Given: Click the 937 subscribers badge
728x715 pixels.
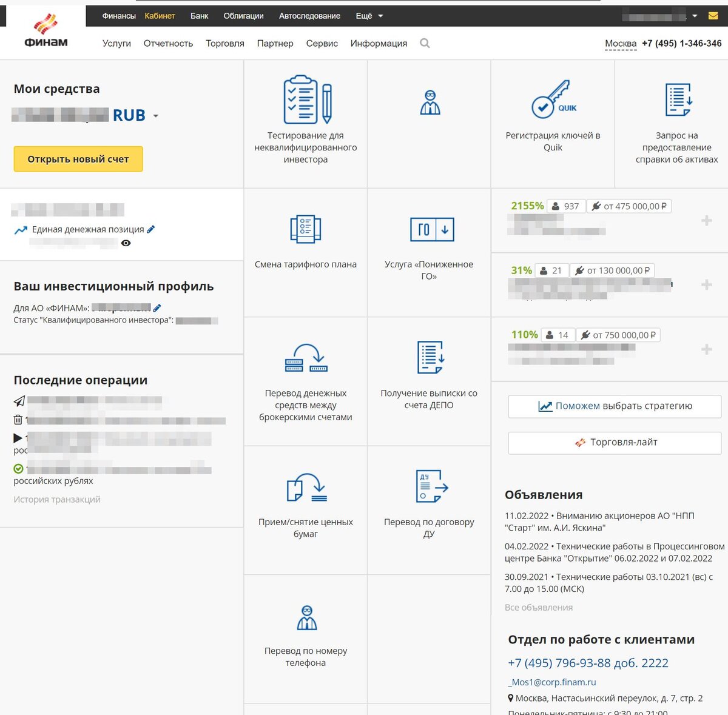Looking at the screenshot, I should point(566,206).
